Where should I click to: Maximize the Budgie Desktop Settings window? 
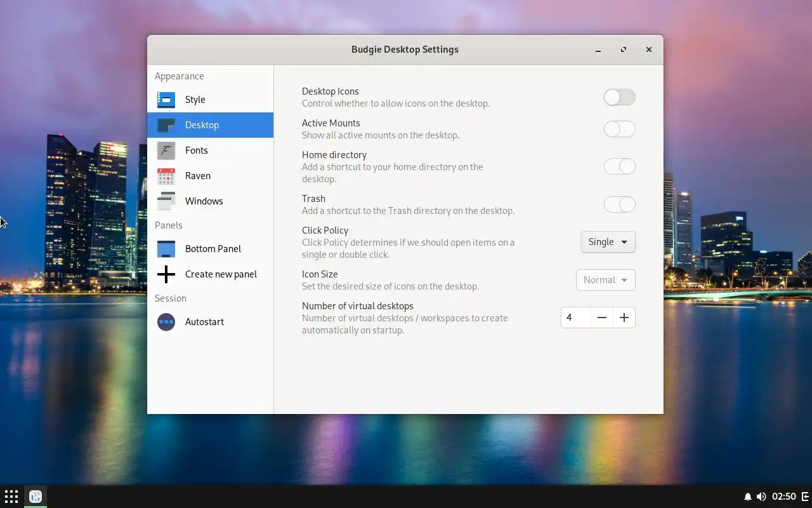point(624,50)
